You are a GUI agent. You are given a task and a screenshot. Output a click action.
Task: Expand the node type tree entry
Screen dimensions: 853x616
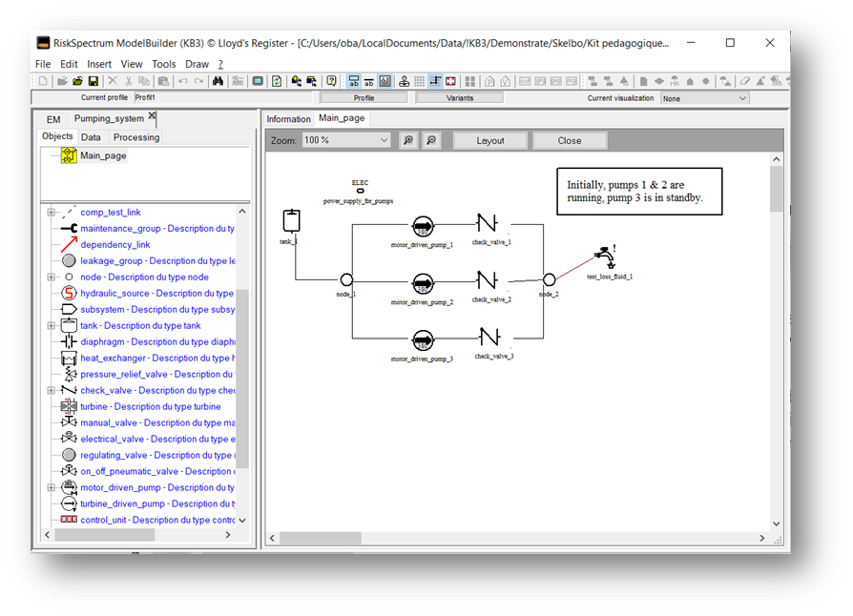point(52,277)
